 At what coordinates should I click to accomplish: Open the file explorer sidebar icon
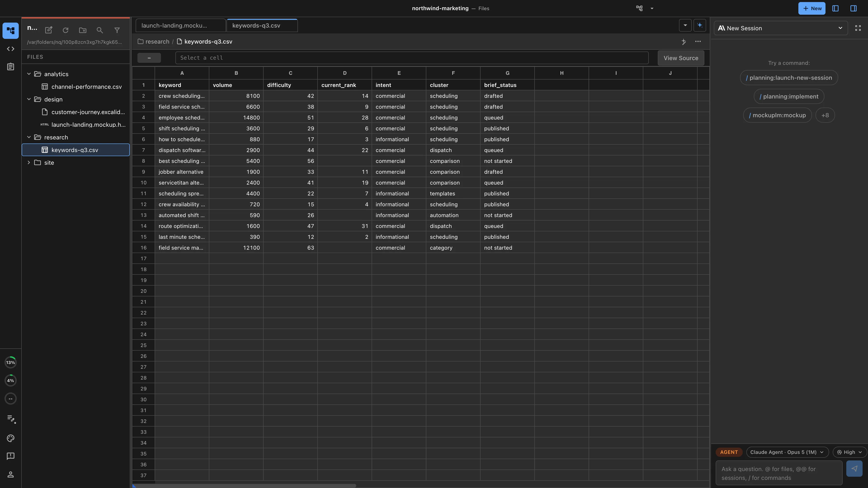10,31
